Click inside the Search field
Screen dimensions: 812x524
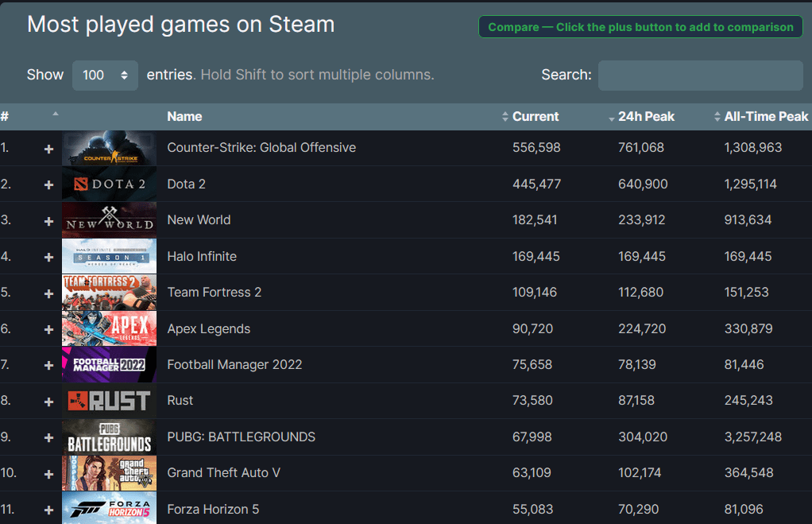click(699, 75)
